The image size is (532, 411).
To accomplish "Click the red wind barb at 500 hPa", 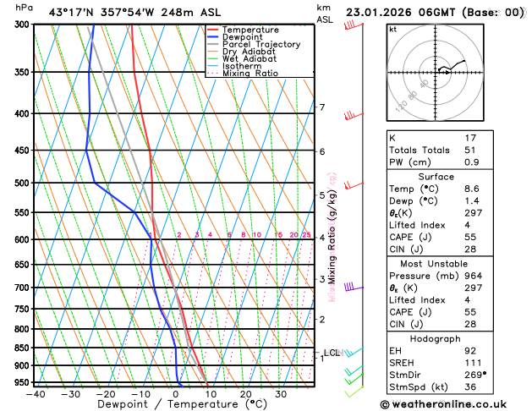I will [x=354, y=185].
